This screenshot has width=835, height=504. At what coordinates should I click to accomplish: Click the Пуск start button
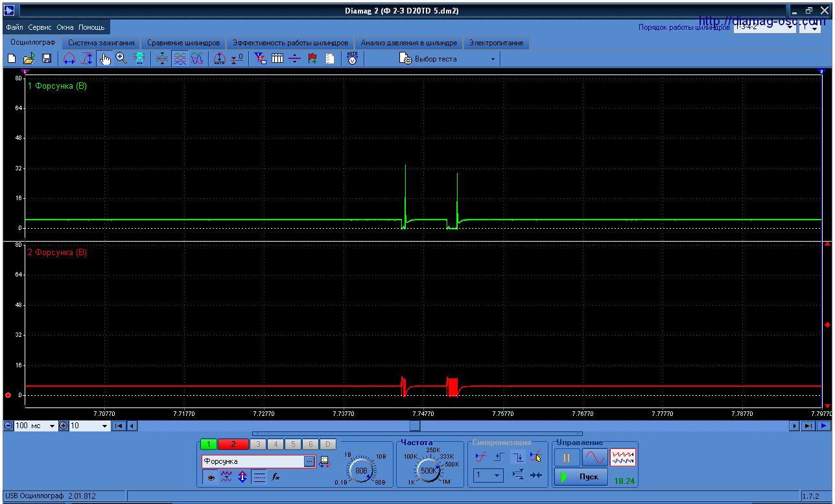pyautogui.click(x=581, y=477)
